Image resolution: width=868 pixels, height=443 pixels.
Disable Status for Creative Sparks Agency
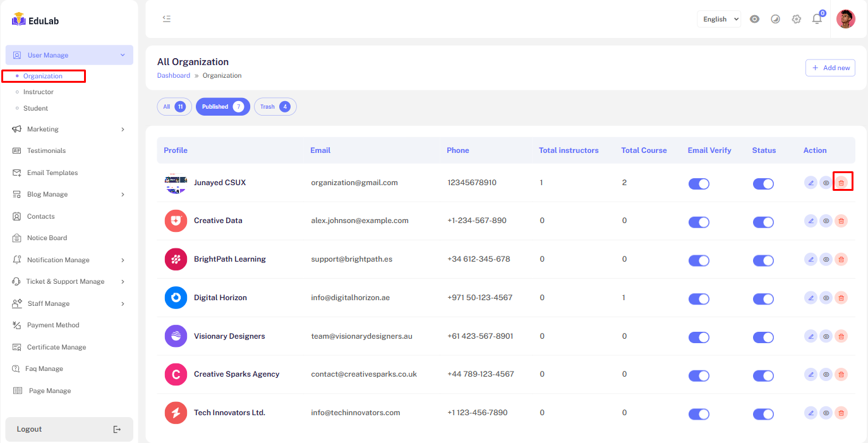(763, 375)
